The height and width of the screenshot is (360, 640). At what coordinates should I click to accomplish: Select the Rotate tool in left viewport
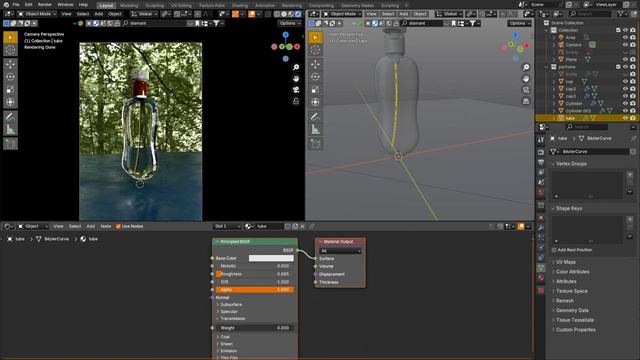[x=10, y=77]
